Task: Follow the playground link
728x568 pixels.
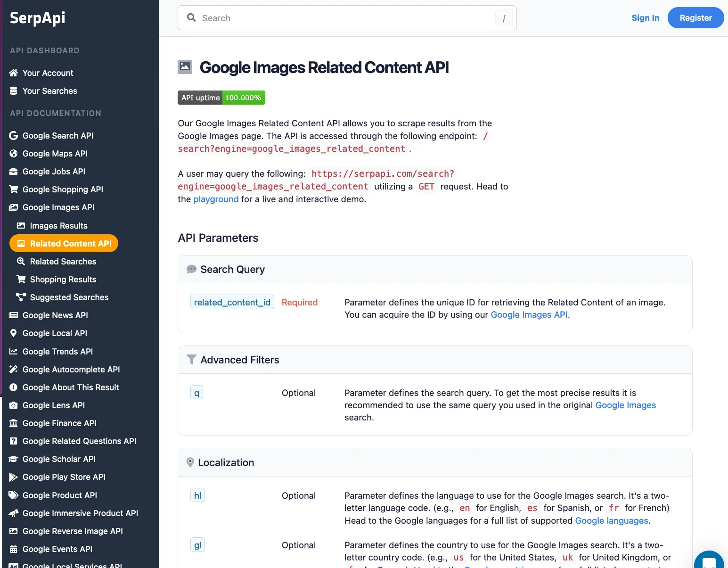Action: click(x=216, y=199)
